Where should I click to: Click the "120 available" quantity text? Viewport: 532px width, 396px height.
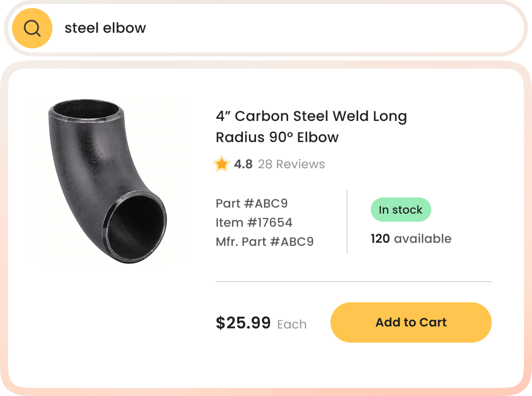pyautogui.click(x=411, y=239)
